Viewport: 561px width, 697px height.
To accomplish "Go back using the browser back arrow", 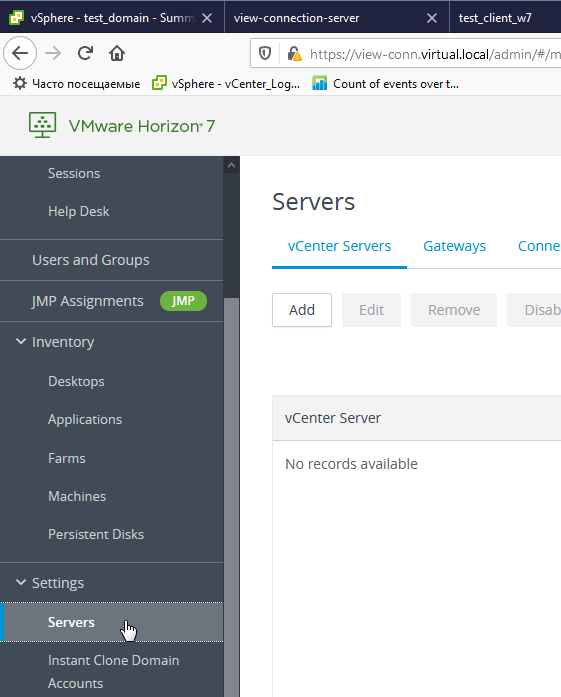I will [20, 53].
